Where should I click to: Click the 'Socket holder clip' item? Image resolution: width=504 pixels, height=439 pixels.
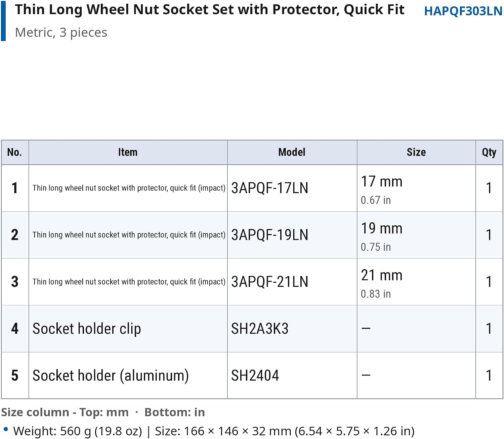87,328
